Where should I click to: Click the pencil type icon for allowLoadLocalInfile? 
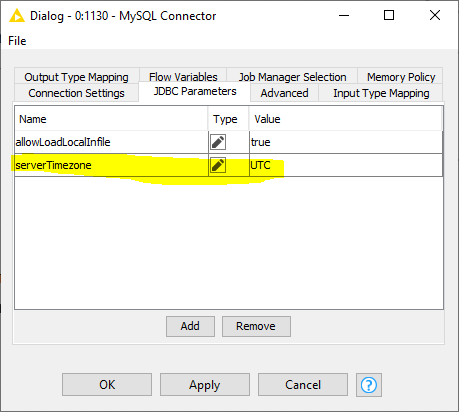click(x=218, y=142)
